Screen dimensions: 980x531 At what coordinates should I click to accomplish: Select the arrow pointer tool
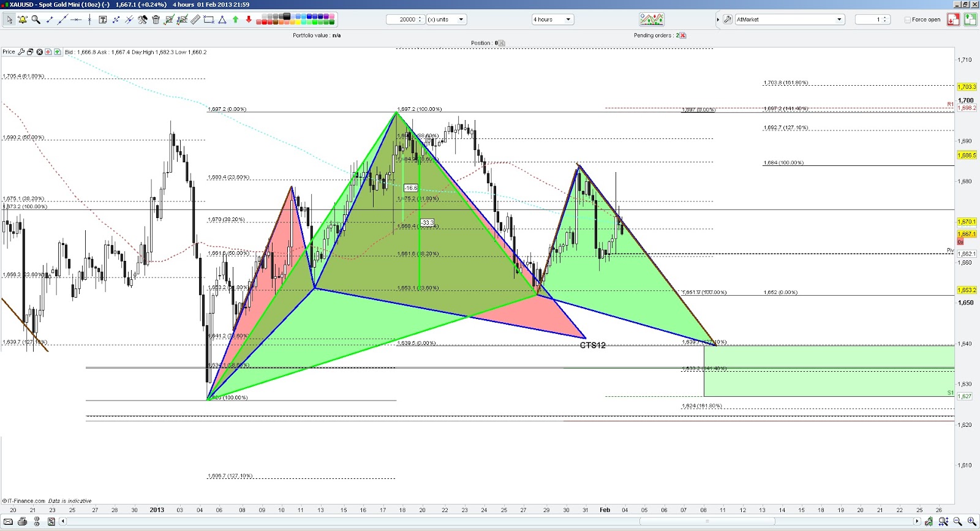pyautogui.click(x=9, y=20)
